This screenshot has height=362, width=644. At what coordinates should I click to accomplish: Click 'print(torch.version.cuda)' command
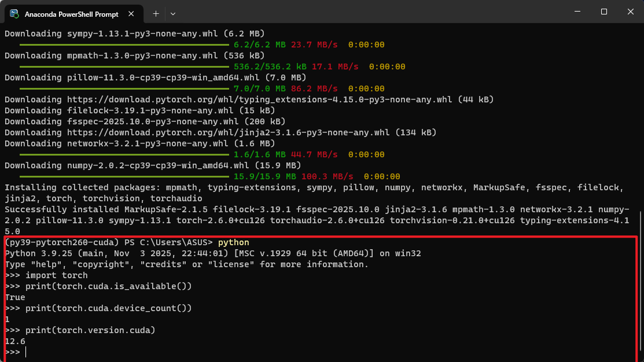click(x=90, y=330)
